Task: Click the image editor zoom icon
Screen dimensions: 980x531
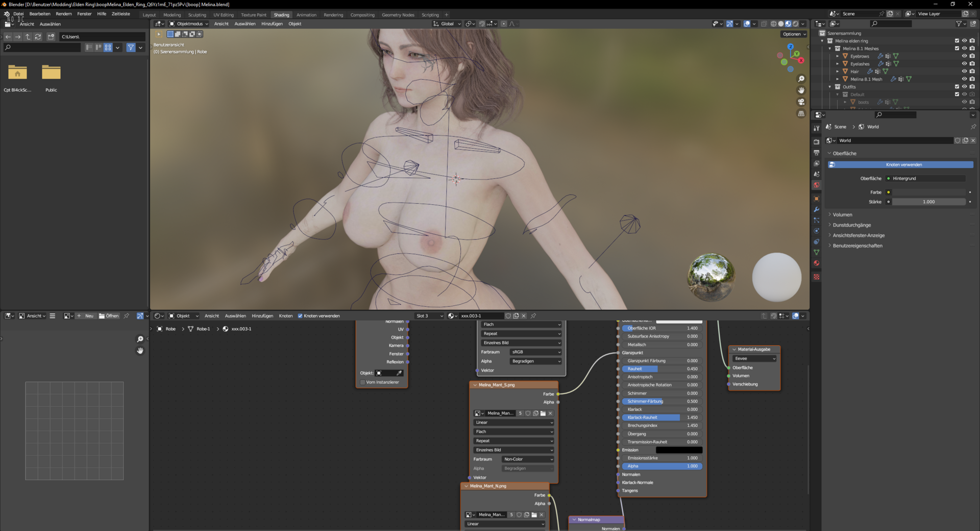Action: coord(140,339)
